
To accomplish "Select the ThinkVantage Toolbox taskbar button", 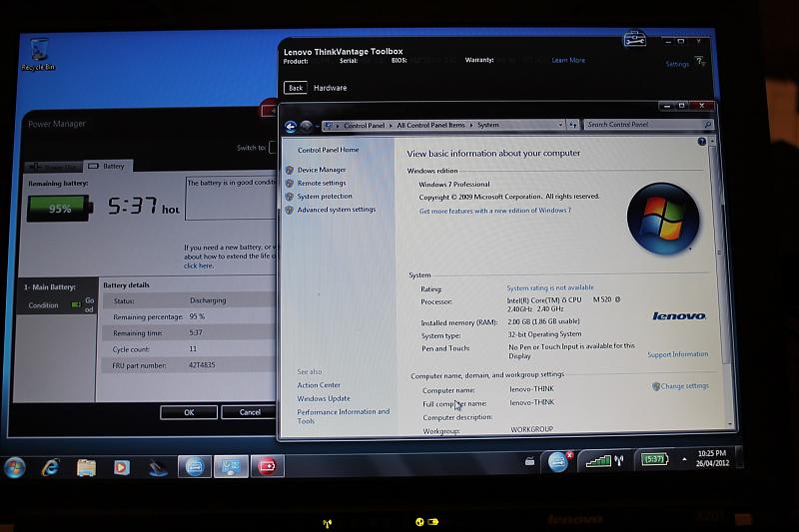I will [195, 467].
